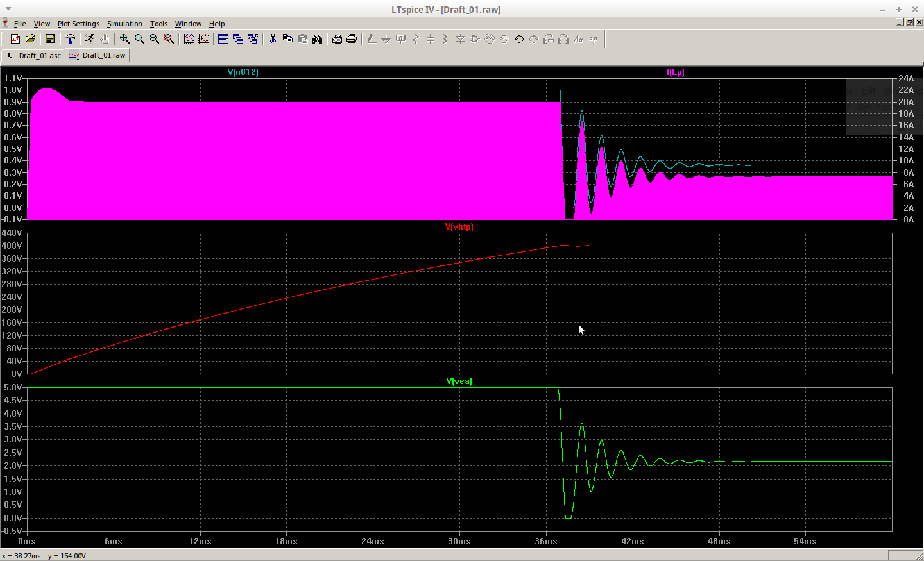Click the Autorange Y-axis icon
The image size is (924, 561).
pyautogui.click(x=203, y=39)
